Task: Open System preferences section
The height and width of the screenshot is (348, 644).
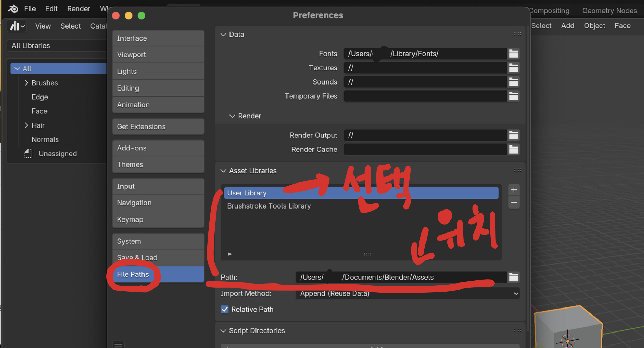Action: tap(158, 241)
